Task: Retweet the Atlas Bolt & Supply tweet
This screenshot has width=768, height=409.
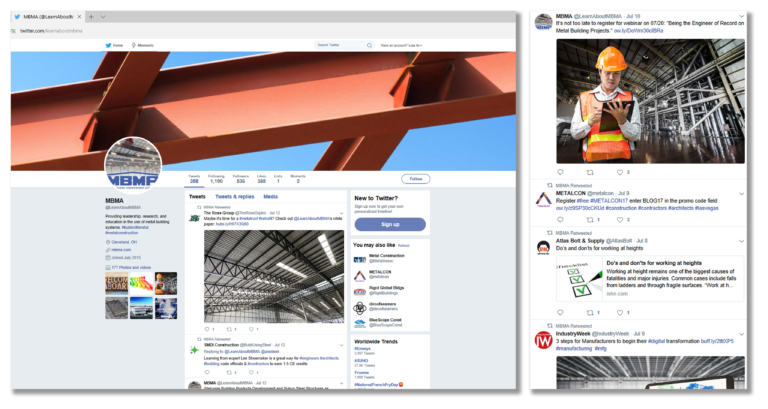Action: click(x=590, y=313)
